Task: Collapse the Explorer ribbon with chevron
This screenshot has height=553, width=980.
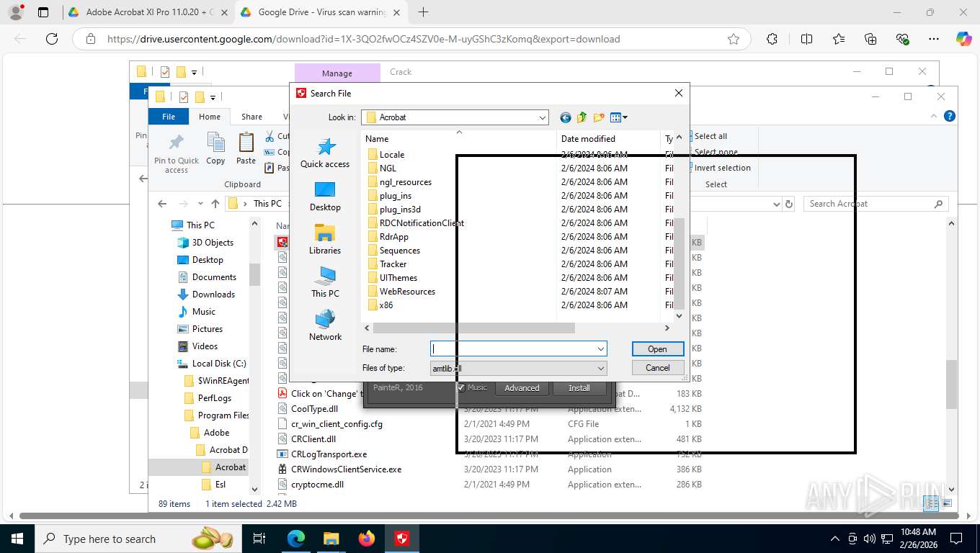Action: (934, 116)
